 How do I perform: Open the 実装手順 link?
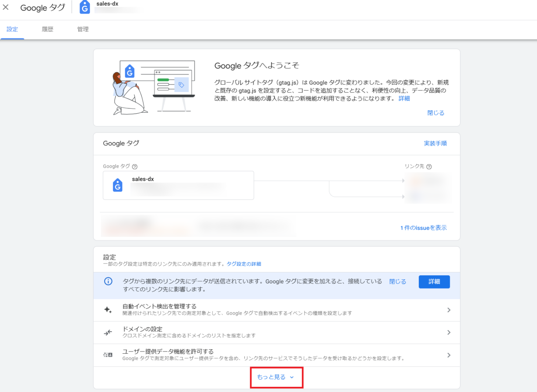(435, 143)
